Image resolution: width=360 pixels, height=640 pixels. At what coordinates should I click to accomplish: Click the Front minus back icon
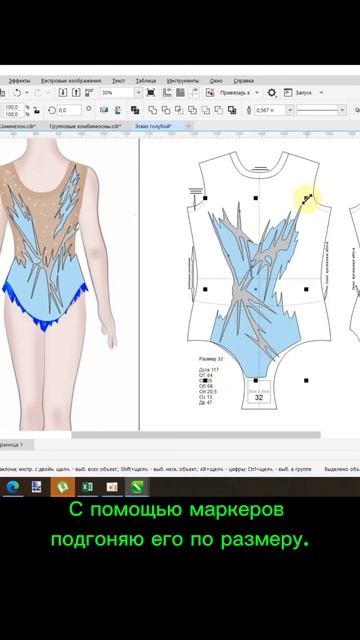206,110
